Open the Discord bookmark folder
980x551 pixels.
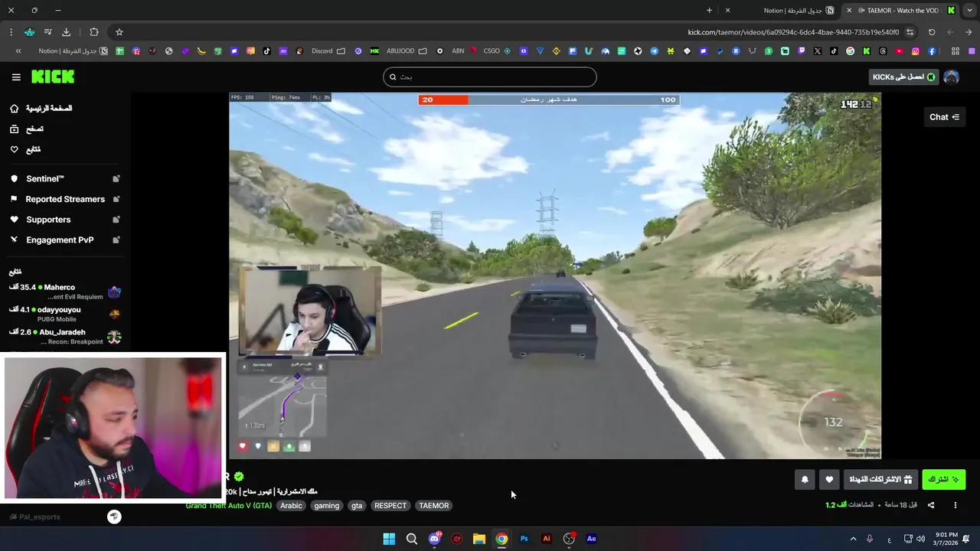(x=328, y=51)
